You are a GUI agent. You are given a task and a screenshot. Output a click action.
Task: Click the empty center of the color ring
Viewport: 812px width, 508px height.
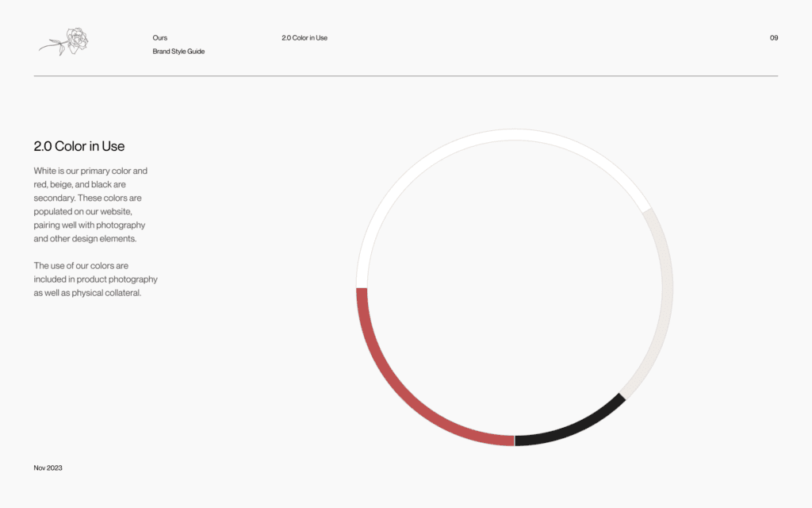point(515,287)
